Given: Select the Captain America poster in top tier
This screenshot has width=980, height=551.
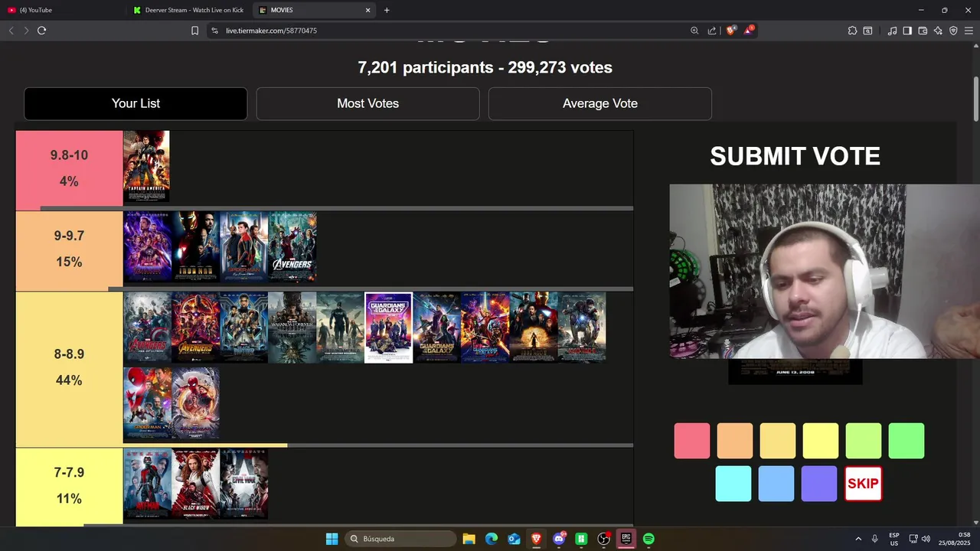Looking at the screenshot, I should pyautogui.click(x=147, y=166).
